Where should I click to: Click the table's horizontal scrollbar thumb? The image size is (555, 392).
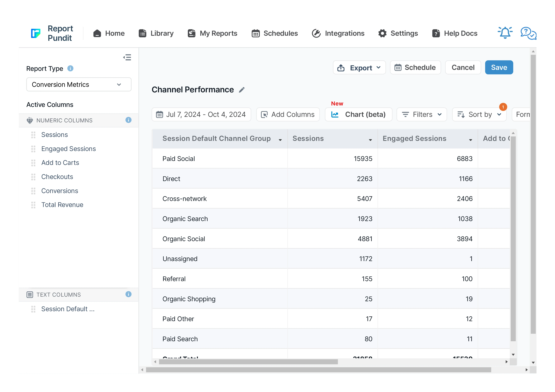[x=248, y=362]
